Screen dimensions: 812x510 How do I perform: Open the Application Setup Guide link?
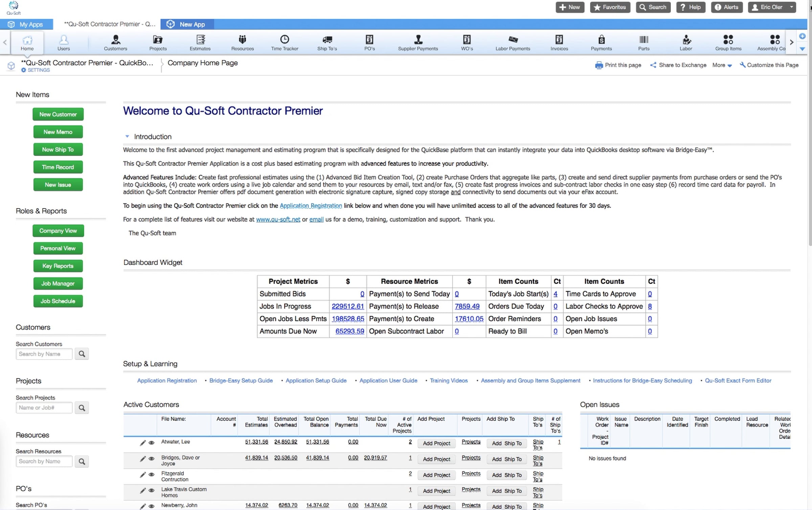tap(316, 380)
